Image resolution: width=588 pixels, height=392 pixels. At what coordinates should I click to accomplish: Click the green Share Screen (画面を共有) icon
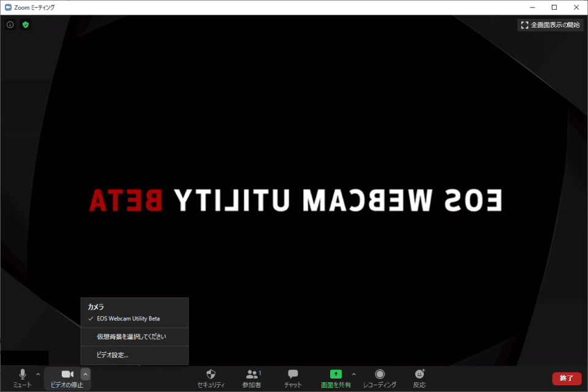335,374
